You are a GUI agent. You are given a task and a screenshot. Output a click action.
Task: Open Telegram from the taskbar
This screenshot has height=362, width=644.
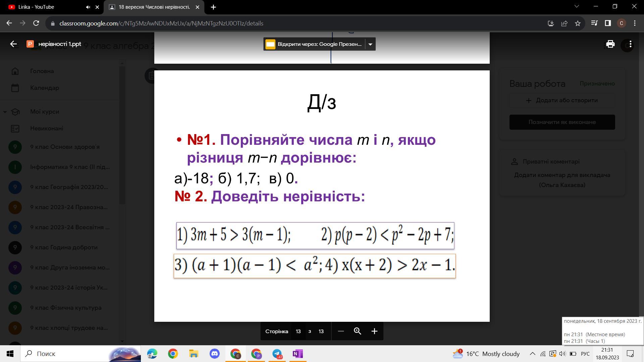277,354
